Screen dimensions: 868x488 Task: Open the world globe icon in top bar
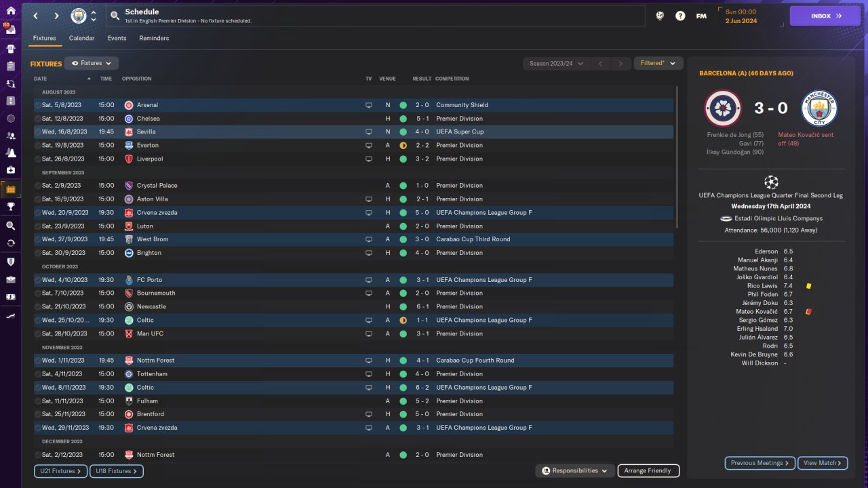[660, 16]
